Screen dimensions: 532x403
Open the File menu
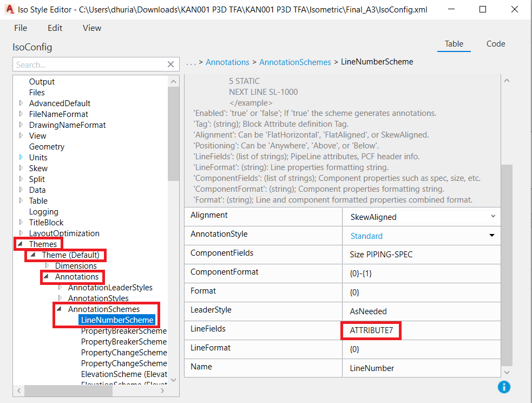click(x=21, y=28)
